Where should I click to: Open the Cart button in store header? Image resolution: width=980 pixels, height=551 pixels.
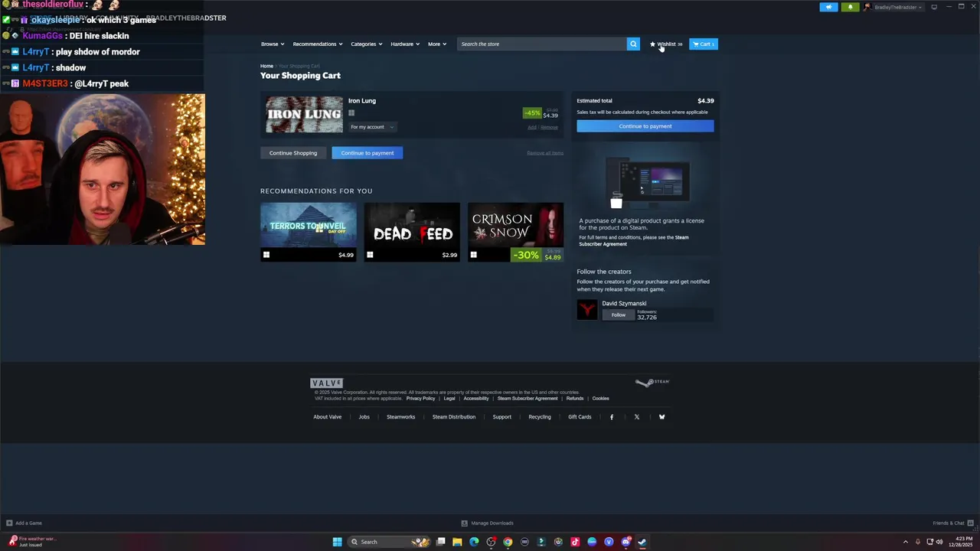(x=703, y=44)
